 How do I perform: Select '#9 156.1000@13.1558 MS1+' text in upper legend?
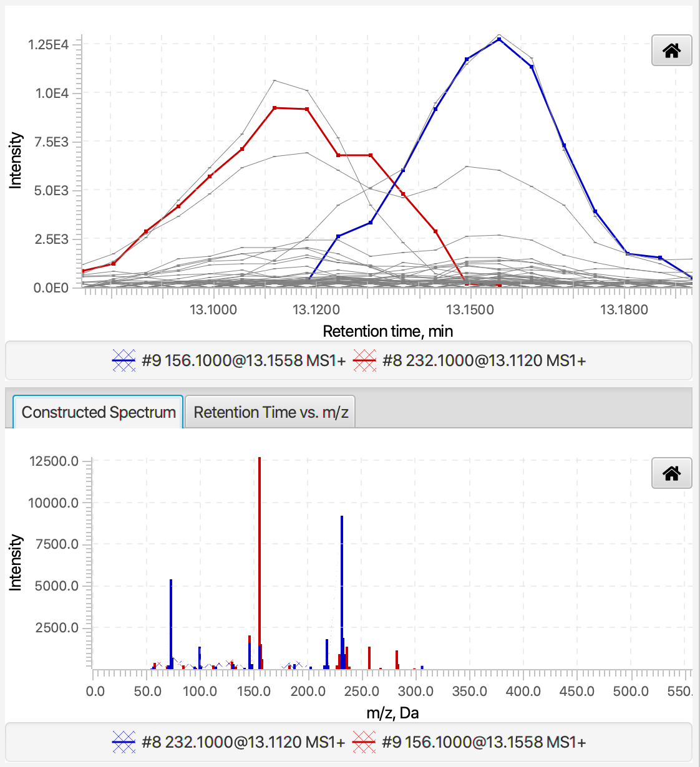point(244,360)
